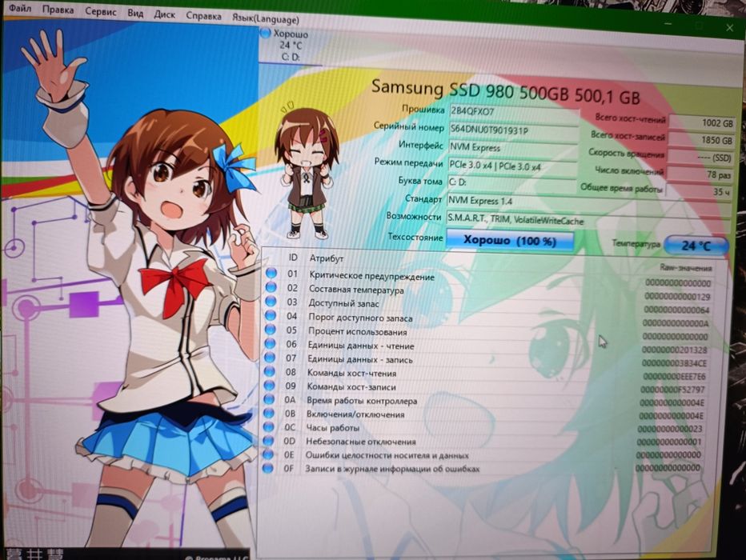Click the 1850 GB host writes value
The height and width of the screenshot is (560, 746).
click(701, 140)
